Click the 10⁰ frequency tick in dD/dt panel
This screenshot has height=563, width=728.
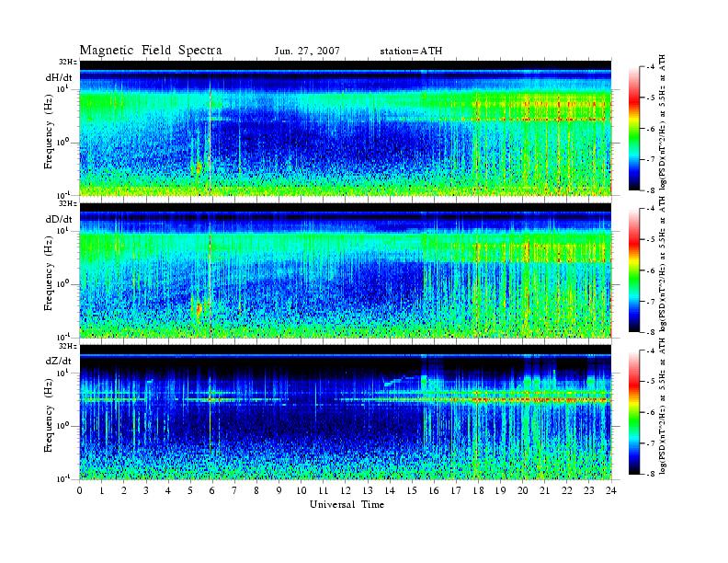pyautogui.click(x=63, y=284)
